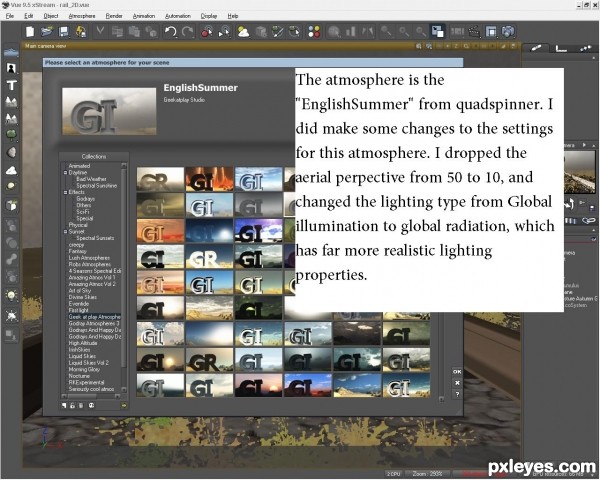Click the cloud icon in left sidebar
The height and width of the screenshot is (480, 600).
pos(11,170)
